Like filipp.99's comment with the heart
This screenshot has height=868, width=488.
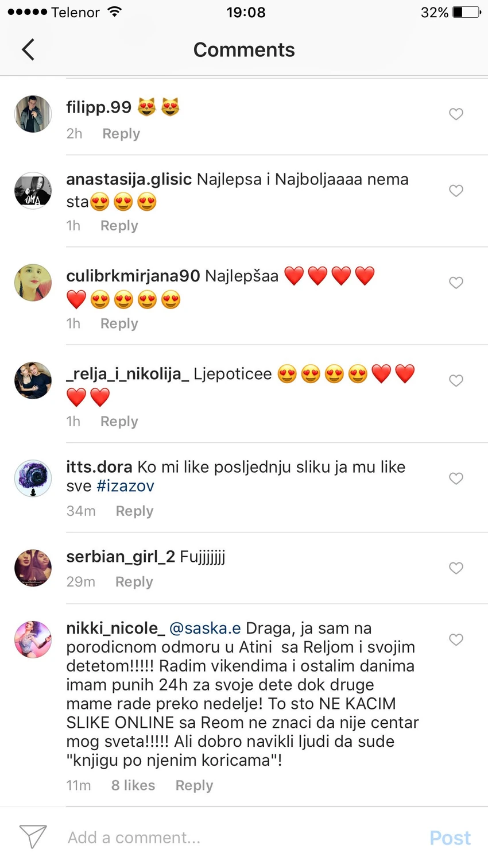(x=456, y=114)
